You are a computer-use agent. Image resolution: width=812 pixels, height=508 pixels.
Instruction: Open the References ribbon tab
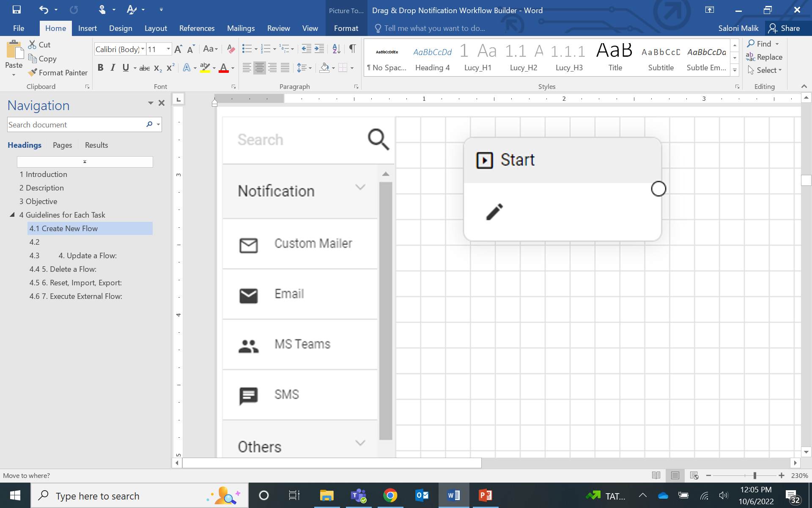tap(197, 28)
